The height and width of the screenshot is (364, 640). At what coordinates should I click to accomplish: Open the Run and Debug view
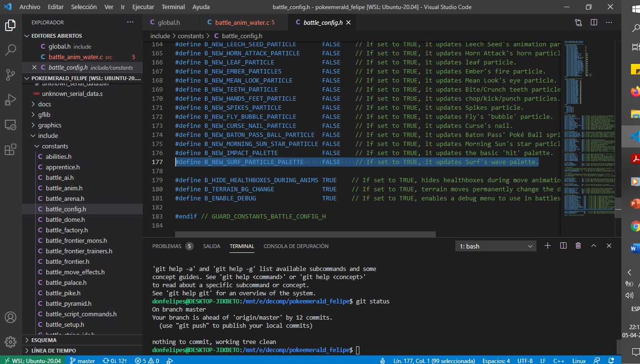coord(10,99)
